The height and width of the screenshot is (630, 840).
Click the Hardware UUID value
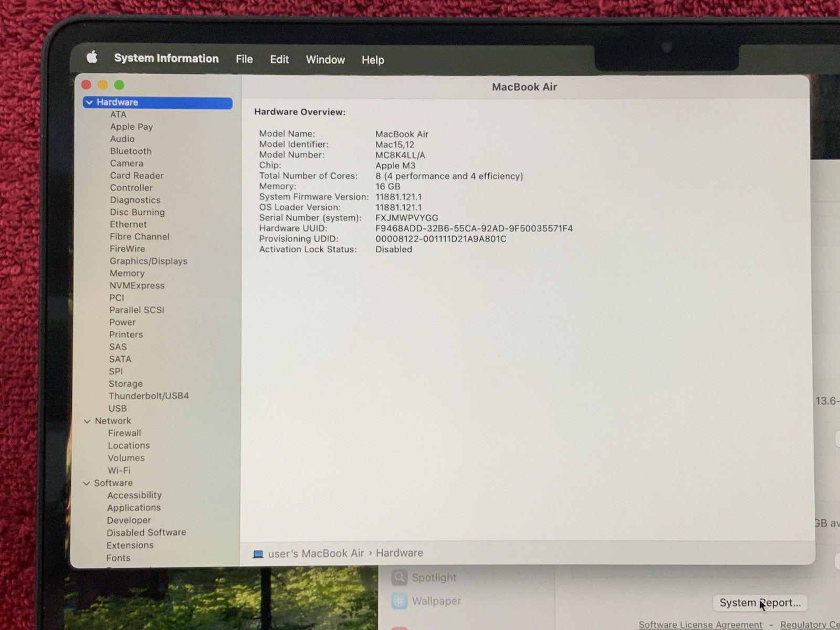point(474,228)
